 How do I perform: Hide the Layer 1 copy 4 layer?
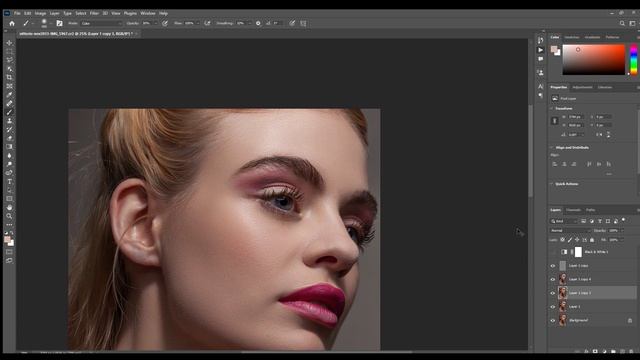pos(553,279)
